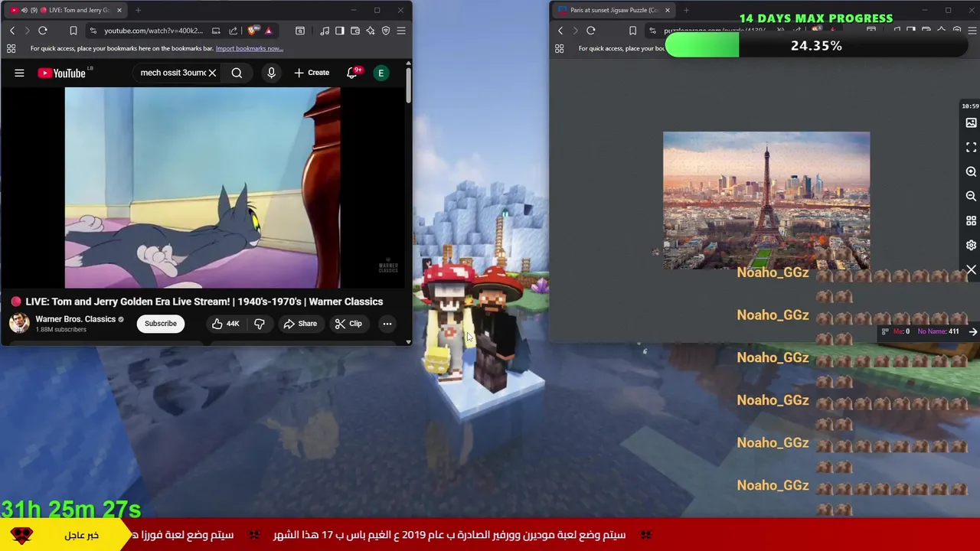The height and width of the screenshot is (551, 980).
Task: Open Brave Shields lion icon in YouTube window
Action: click(252, 31)
